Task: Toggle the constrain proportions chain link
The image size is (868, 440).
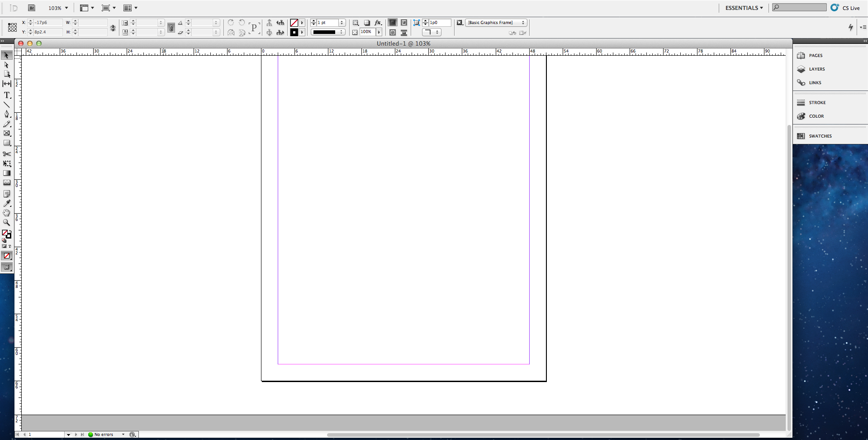Action: pos(113,28)
